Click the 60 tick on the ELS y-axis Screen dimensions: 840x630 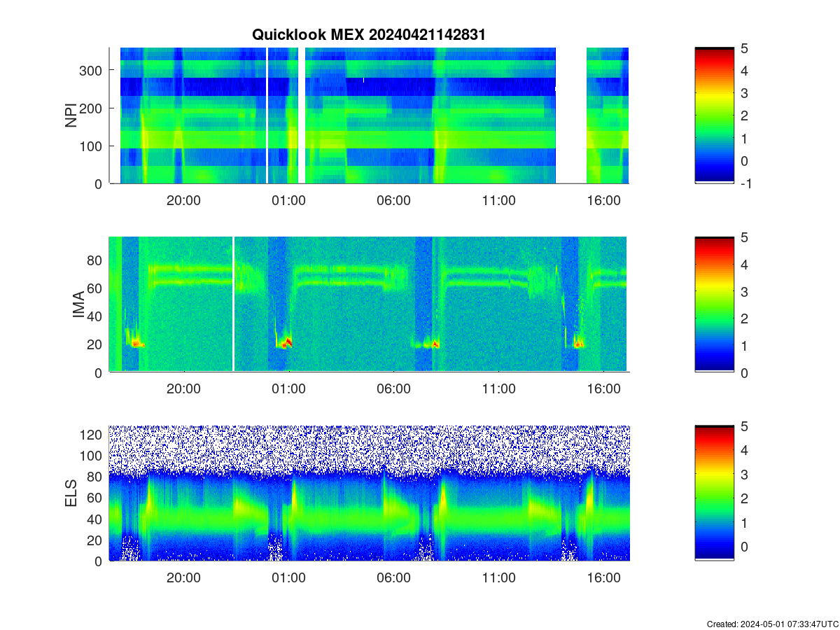tap(96, 498)
